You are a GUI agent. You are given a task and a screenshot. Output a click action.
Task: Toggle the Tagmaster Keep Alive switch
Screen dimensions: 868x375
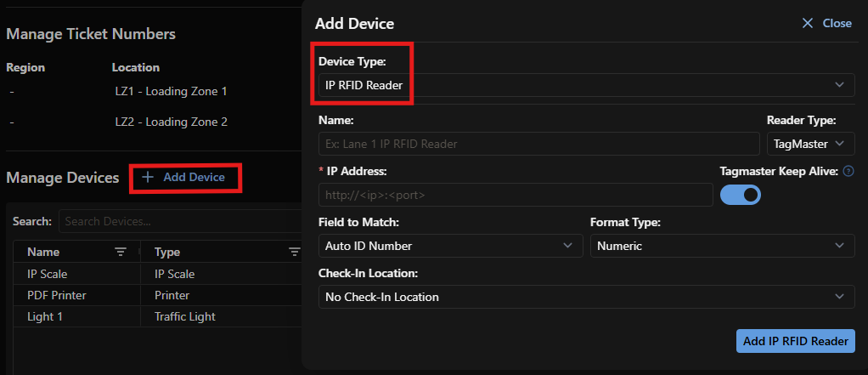[740, 195]
